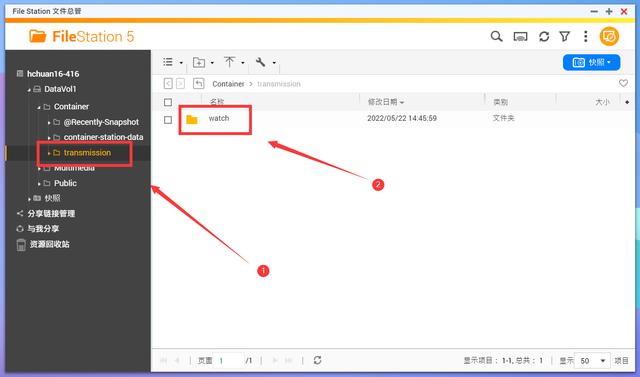Open the create folder dropdown
This screenshot has height=377, width=640.
tap(203, 62)
